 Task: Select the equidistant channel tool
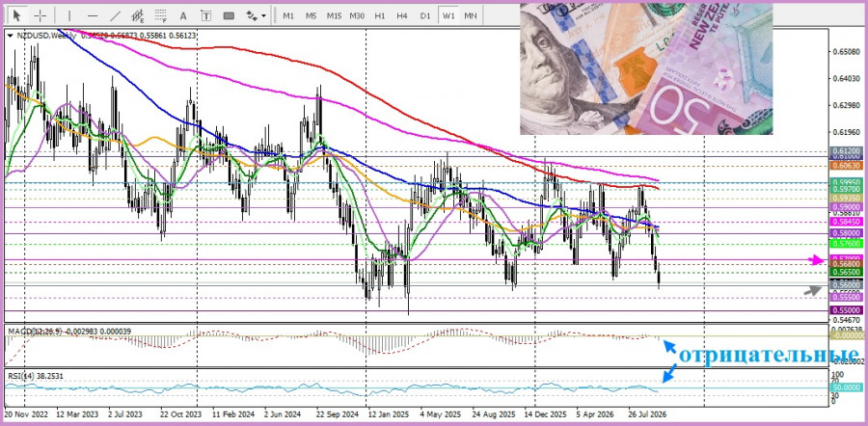tap(138, 15)
